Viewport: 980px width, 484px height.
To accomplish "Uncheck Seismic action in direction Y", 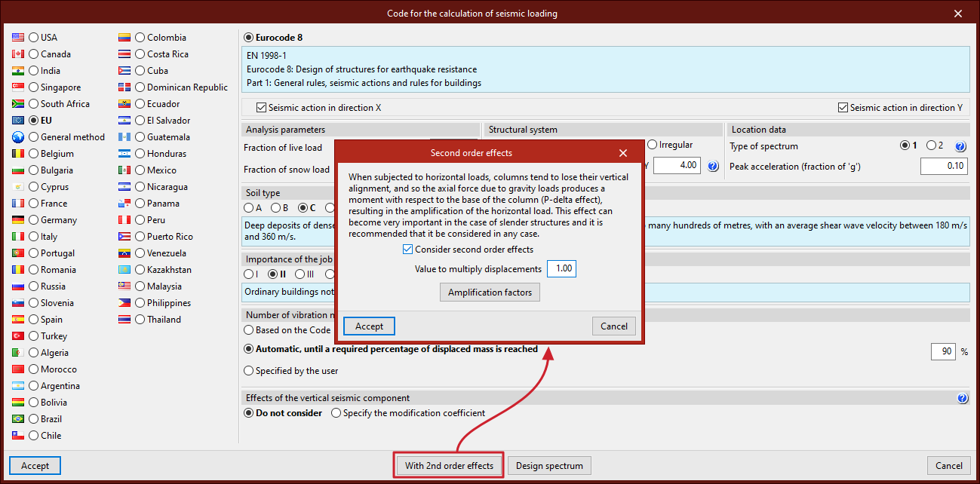I will click(843, 108).
